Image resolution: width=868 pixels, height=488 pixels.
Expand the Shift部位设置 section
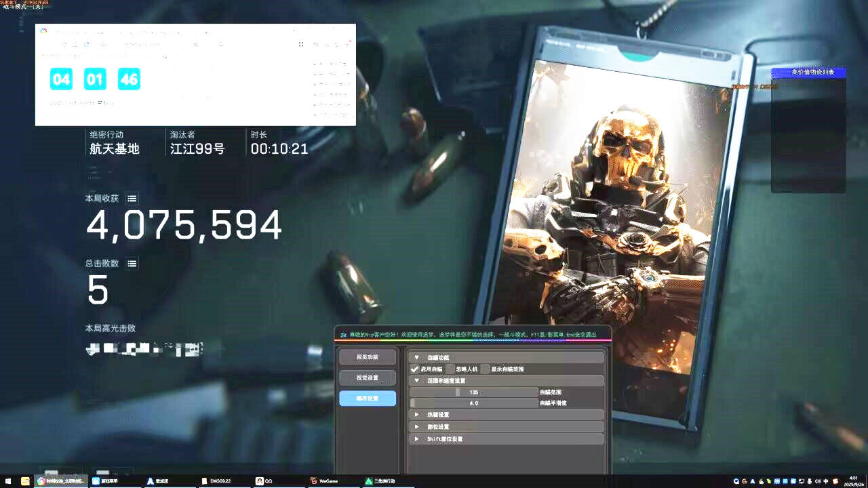(507, 439)
